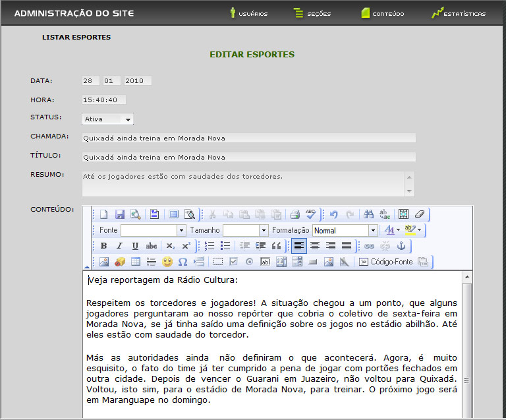Apply subscript formatting
506x420 pixels.
click(x=170, y=246)
